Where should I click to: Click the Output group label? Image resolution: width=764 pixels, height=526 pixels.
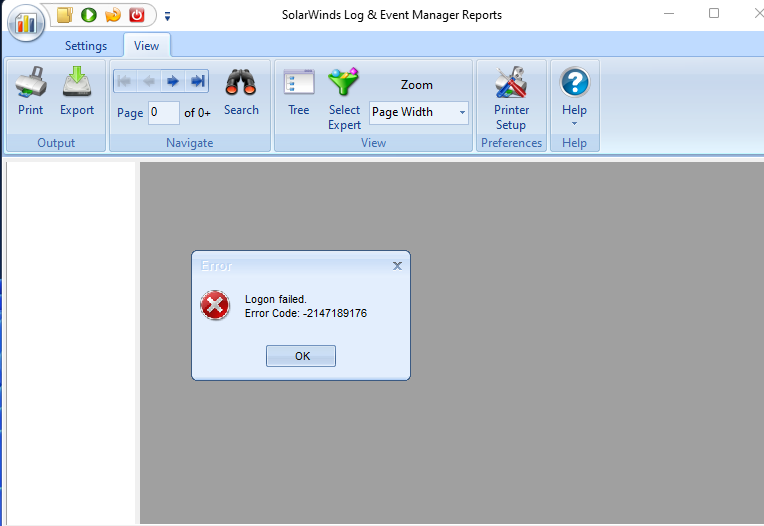click(56, 143)
